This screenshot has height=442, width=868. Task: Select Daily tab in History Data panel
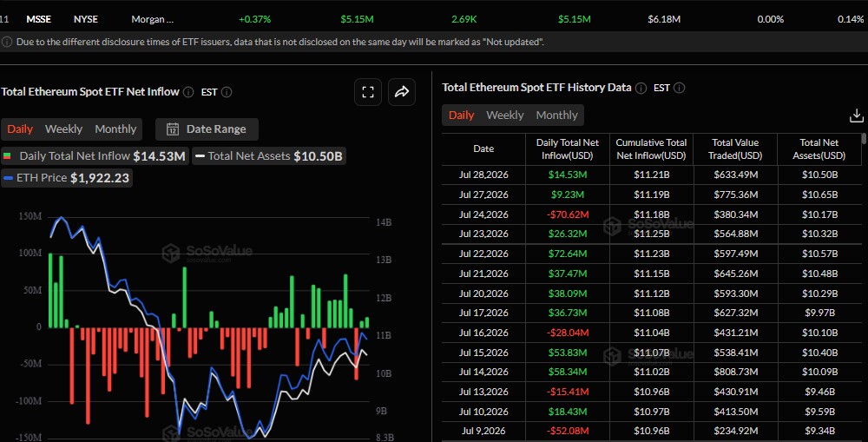(x=461, y=115)
